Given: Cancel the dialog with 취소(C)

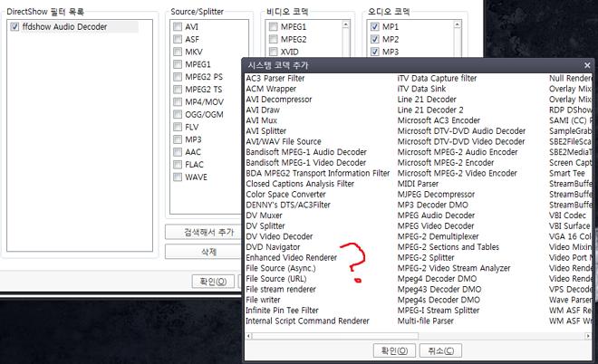Looking at the screenshot, I should click(440, 350).
